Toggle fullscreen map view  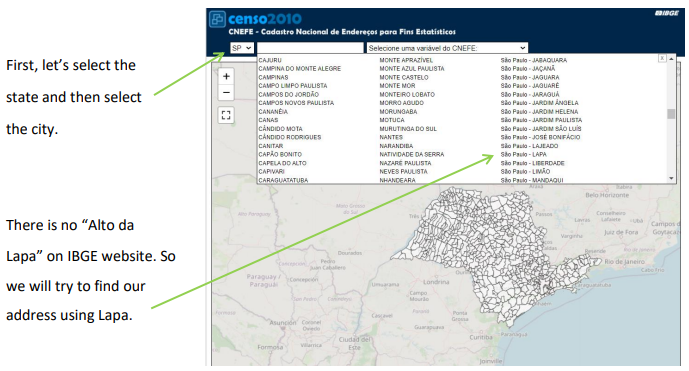226,115
